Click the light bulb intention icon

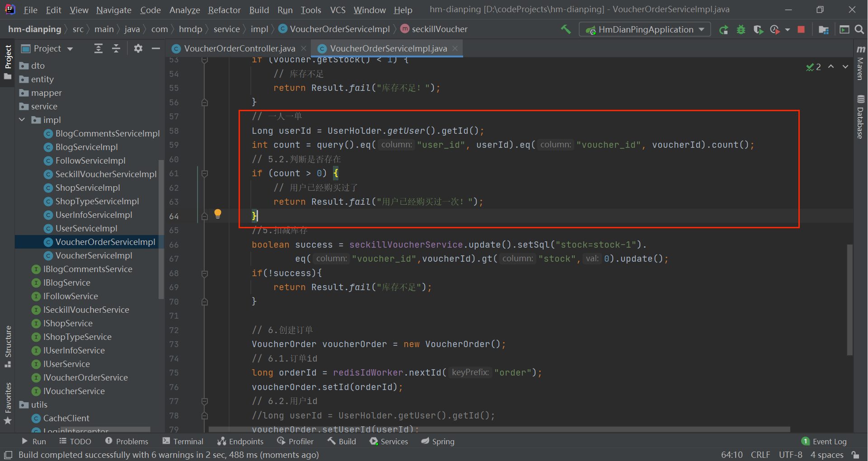tap(218, 214)
